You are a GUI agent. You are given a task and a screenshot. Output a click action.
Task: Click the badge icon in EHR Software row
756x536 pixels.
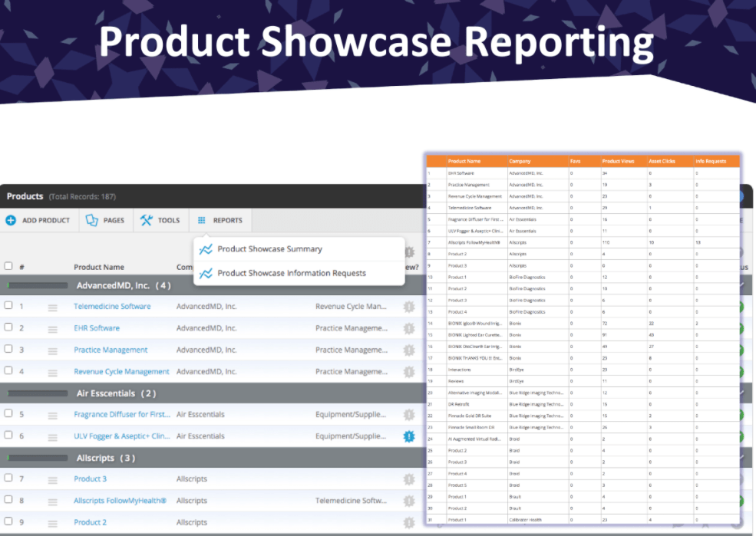click(x=409, y=328)
